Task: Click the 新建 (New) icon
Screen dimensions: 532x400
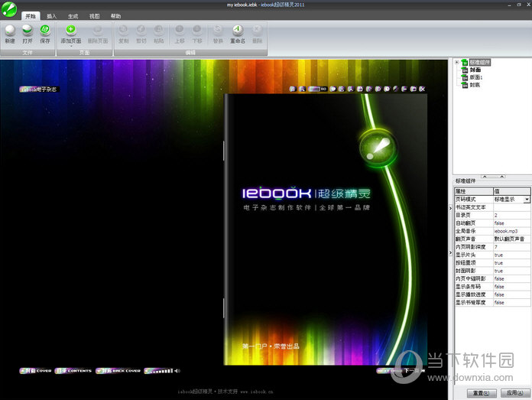Action: (10, 30)
